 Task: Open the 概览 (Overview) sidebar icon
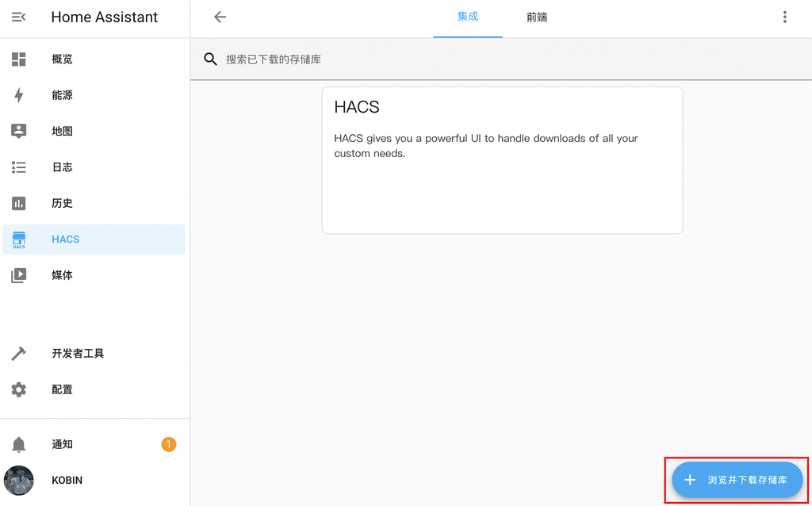[x=19, y=59]
